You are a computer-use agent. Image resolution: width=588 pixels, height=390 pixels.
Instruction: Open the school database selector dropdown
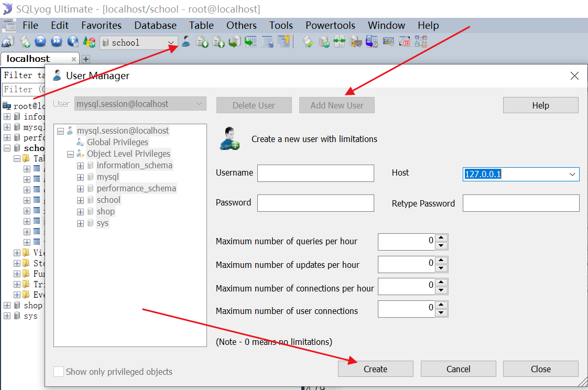pyautogui.click(x=171, y=42)
